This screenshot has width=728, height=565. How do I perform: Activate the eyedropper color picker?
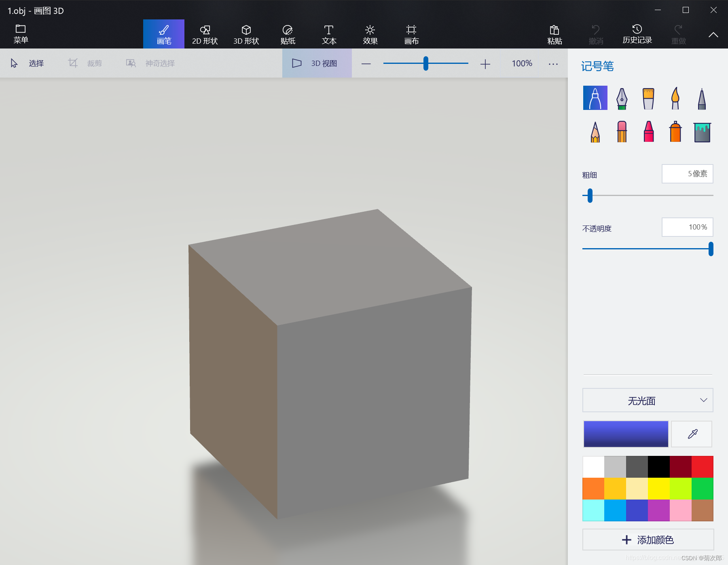coord(691,434)
